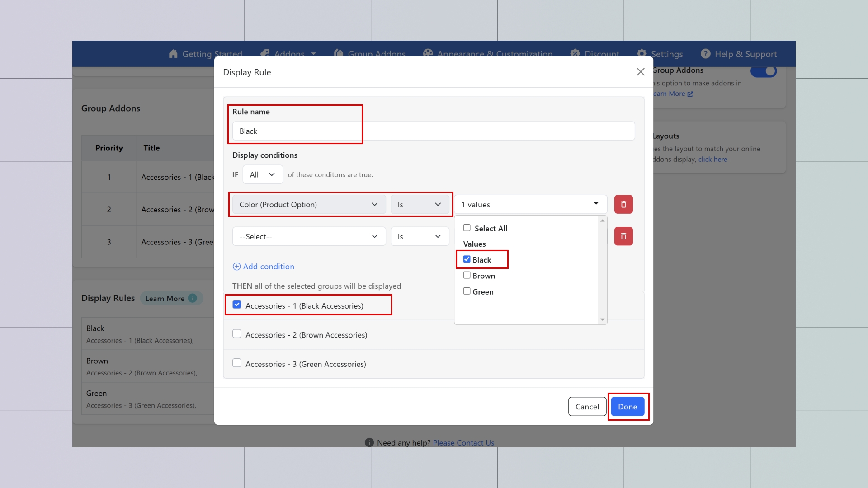Check the Brown value checkbox

[x=467, y=275]
